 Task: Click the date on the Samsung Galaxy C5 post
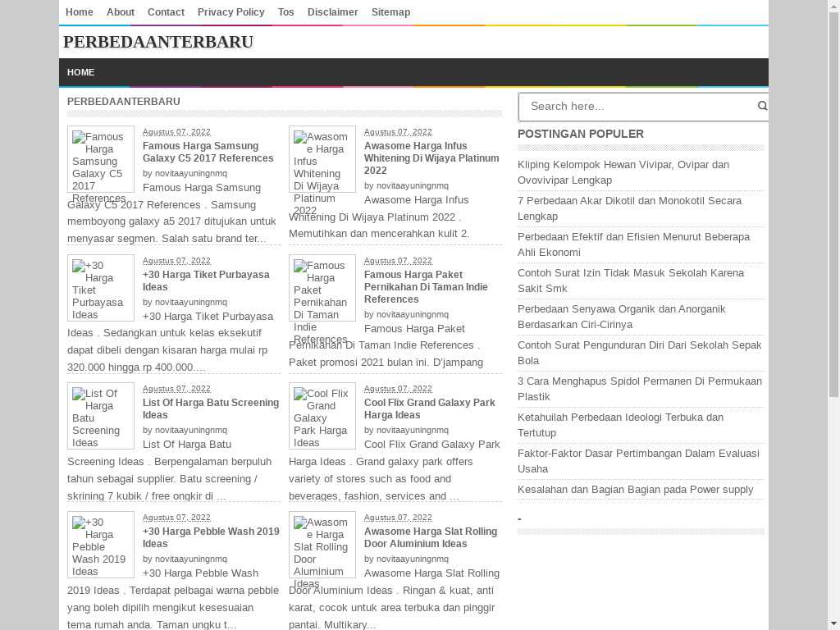(x=176, y=132)
